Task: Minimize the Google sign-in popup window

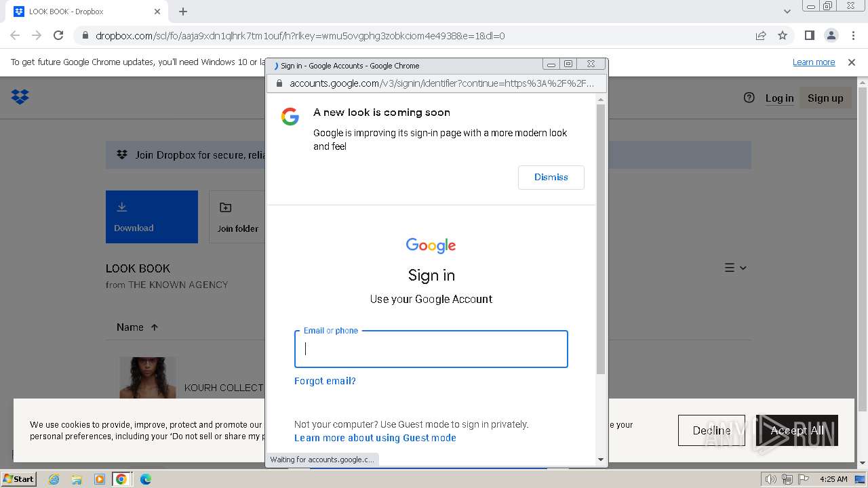Action: point(551,64)
